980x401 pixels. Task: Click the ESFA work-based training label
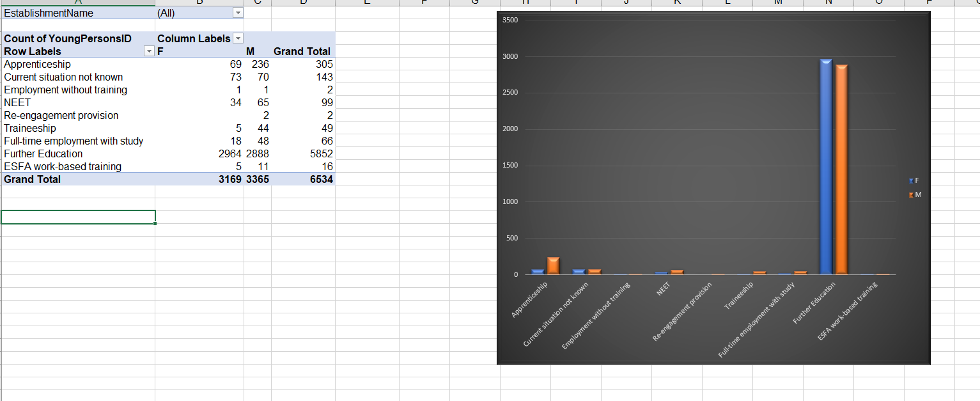click(x=63, y=166)
